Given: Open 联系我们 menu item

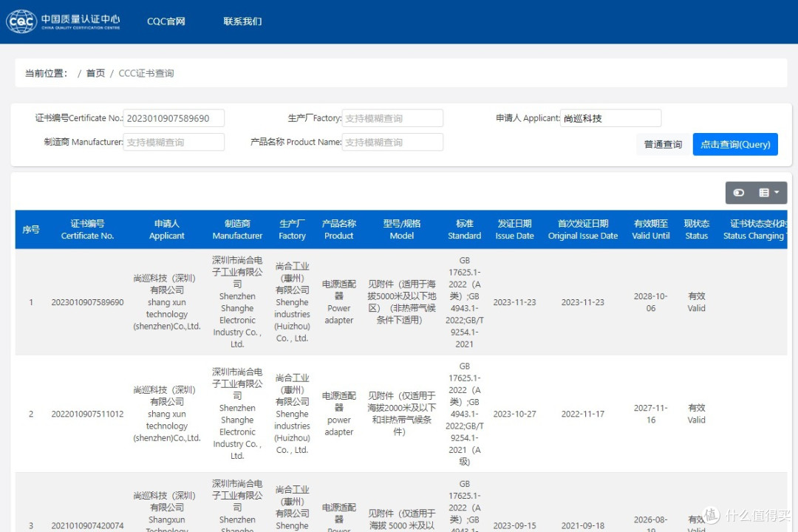Looking at the screenshot, I should click(x=243, y=21).
